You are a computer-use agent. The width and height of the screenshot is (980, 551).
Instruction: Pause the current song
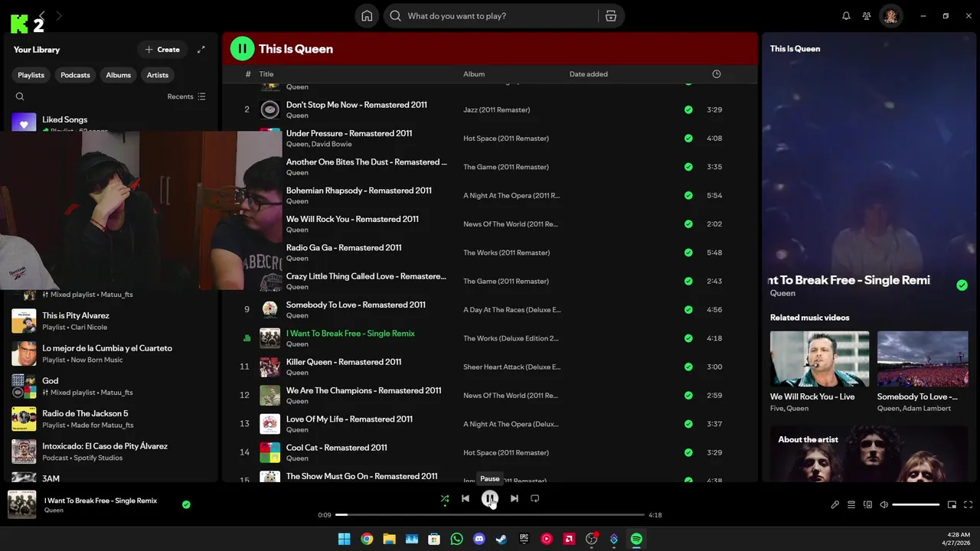[490, 498]
